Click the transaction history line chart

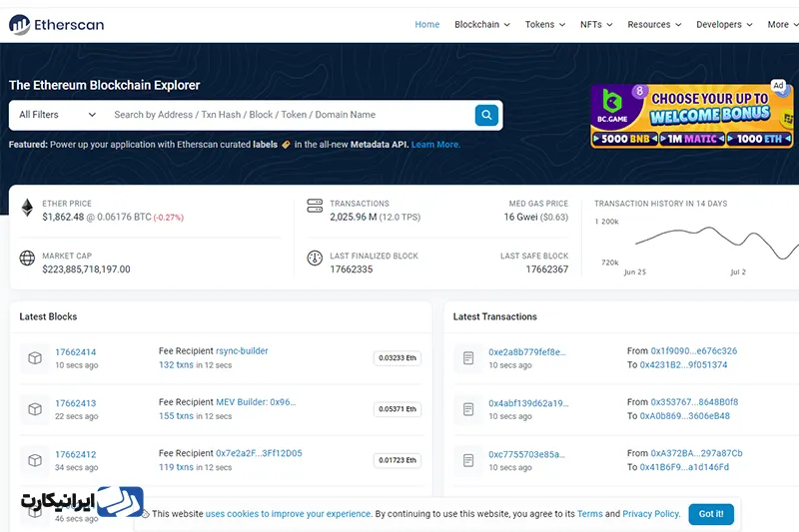(x=716, y=243)
